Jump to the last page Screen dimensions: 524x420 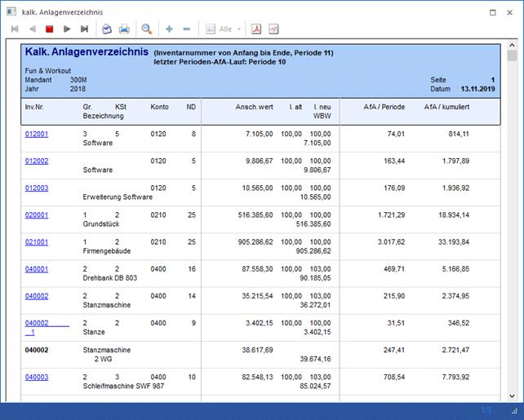[84, 29]
